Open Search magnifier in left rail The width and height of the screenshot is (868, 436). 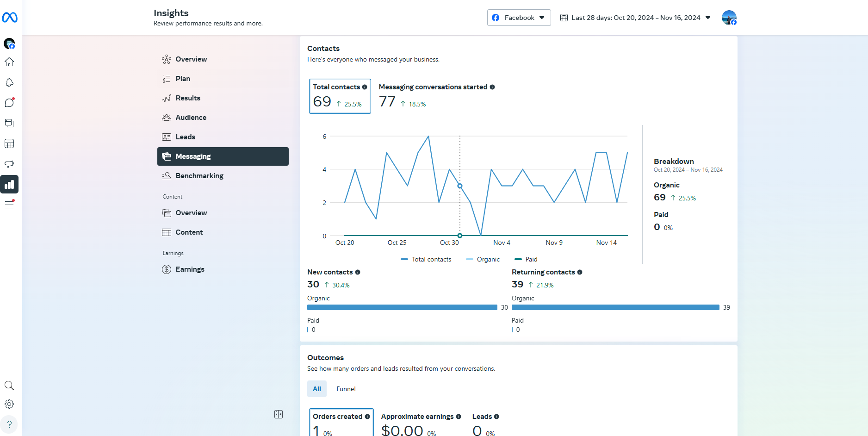click(9, 386)
